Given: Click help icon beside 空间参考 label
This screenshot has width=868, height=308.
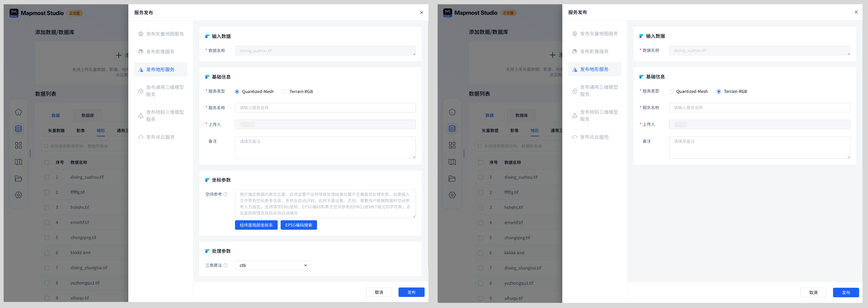Looking at the screenshot, I should pyautogui.click(x=225, y=194).
